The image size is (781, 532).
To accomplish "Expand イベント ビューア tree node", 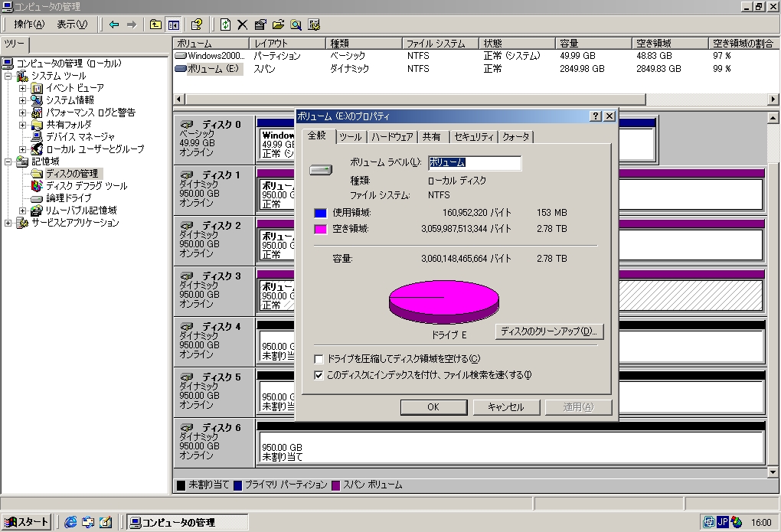I will 23,88.
